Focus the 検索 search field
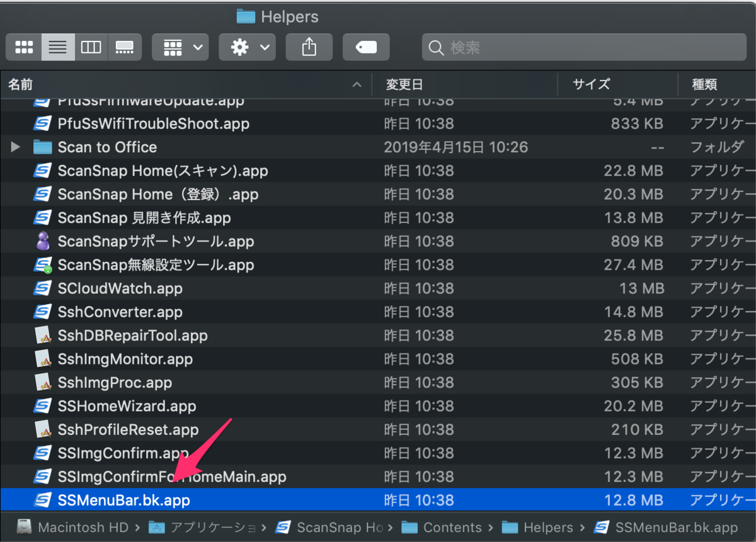The height and width of the screenshot is (542, 756). click(x=585, y=47)
